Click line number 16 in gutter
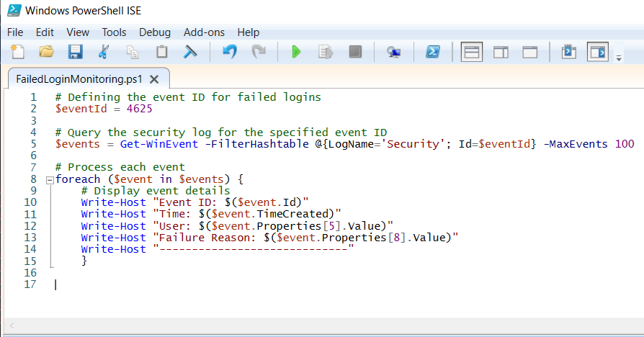The height and width of the screenshot is (337, 644). pyautogui.click(x=30, y=273)
